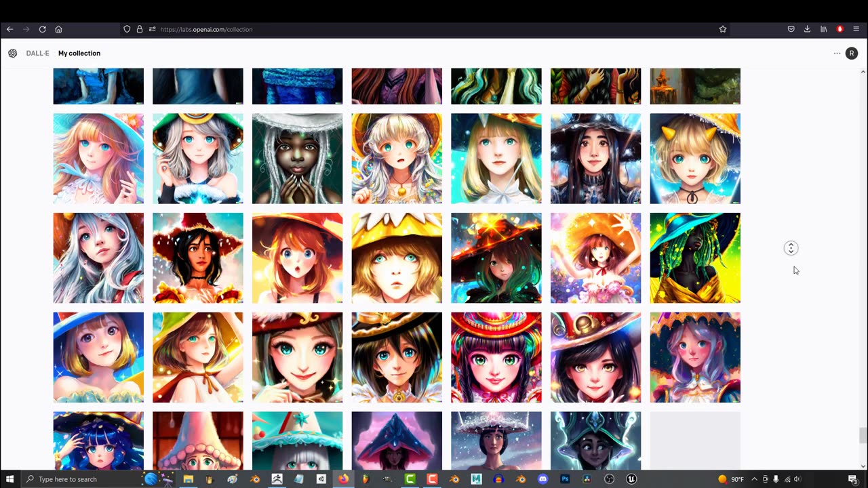868x488 pixels.
Task: Click the padlock site security icon
Action: (x=140, y=29)
